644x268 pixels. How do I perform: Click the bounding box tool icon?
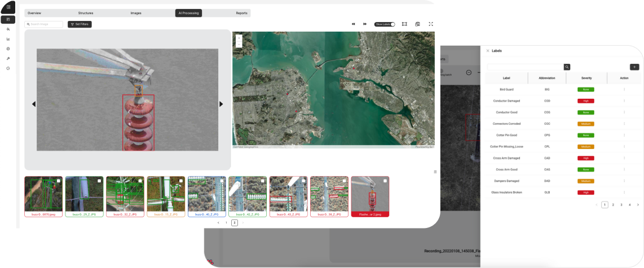pyautogui.click(x=404, y=24)
